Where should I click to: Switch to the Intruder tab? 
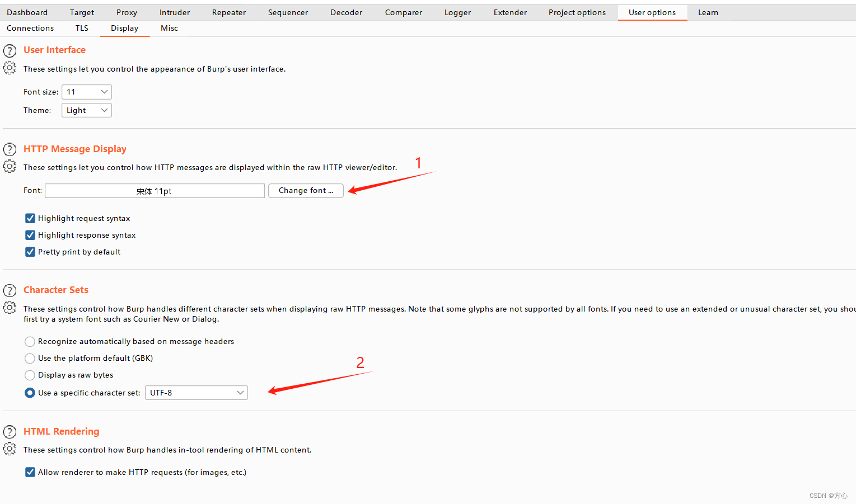175,12
